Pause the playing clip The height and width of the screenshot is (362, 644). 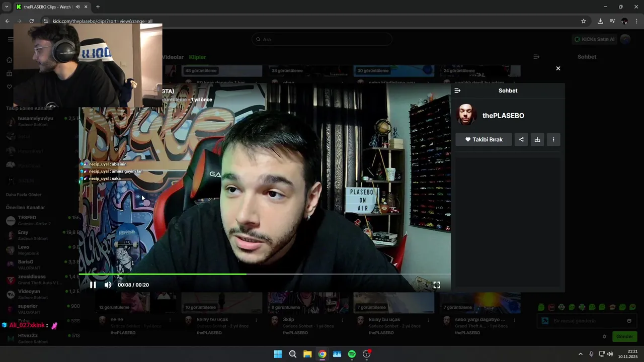point(93,285)
